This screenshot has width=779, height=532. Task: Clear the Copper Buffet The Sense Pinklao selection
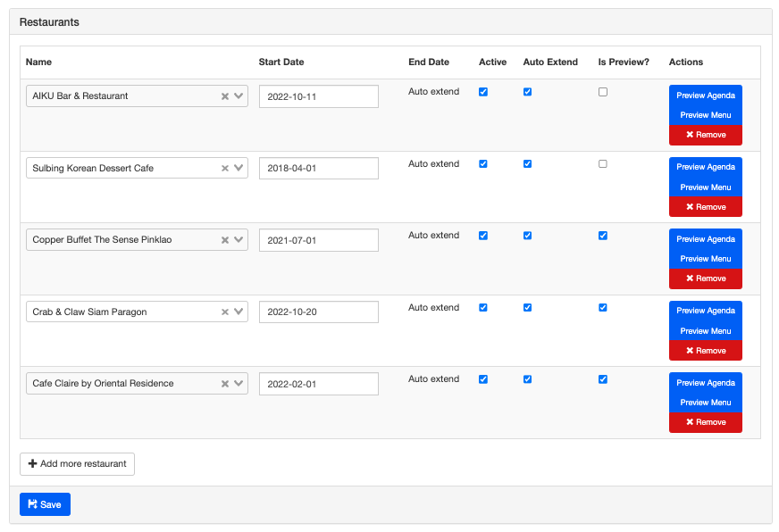point(225,240)
